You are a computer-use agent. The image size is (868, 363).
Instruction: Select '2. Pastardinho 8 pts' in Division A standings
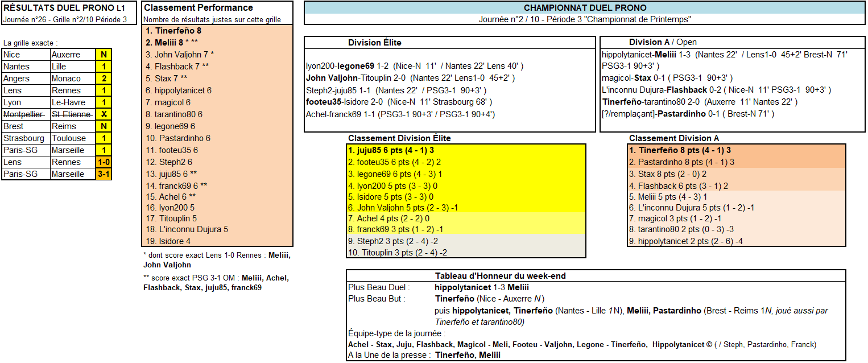pyautogui.click(x=681, y=162)
